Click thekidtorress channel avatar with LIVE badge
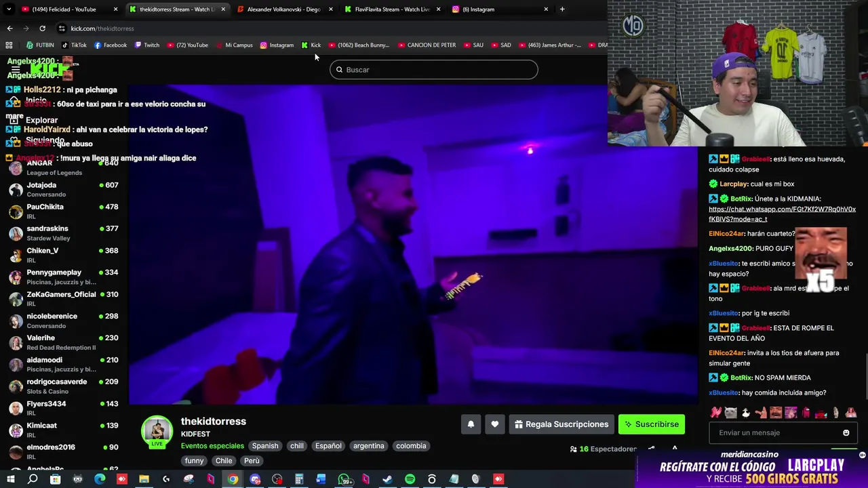Viewport: 868px width, 488px height. (157, 432)
